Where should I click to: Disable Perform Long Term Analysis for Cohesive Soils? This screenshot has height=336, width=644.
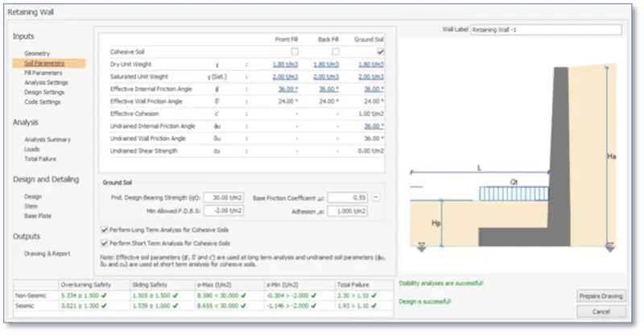105,230
